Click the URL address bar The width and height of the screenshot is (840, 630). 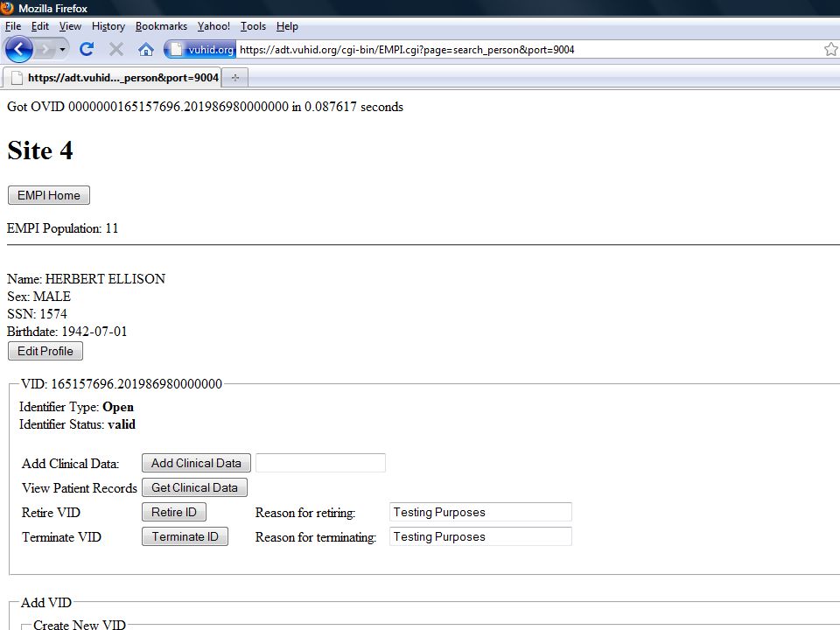coord(528,50)
